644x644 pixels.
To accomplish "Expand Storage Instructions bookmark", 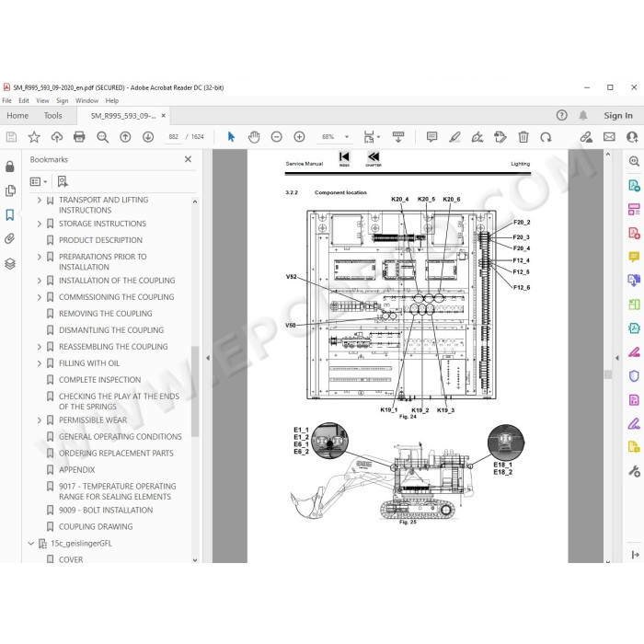I will [39, 224].
